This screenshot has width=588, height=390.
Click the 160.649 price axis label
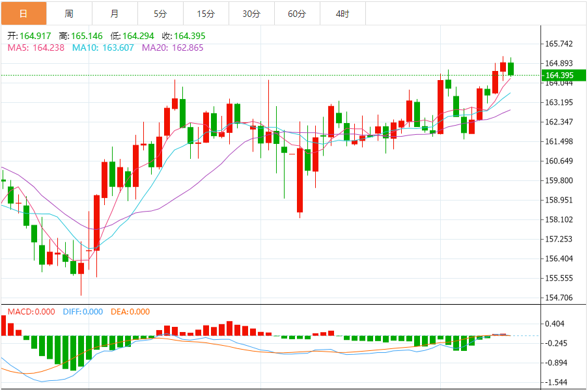tap(559, 161)
